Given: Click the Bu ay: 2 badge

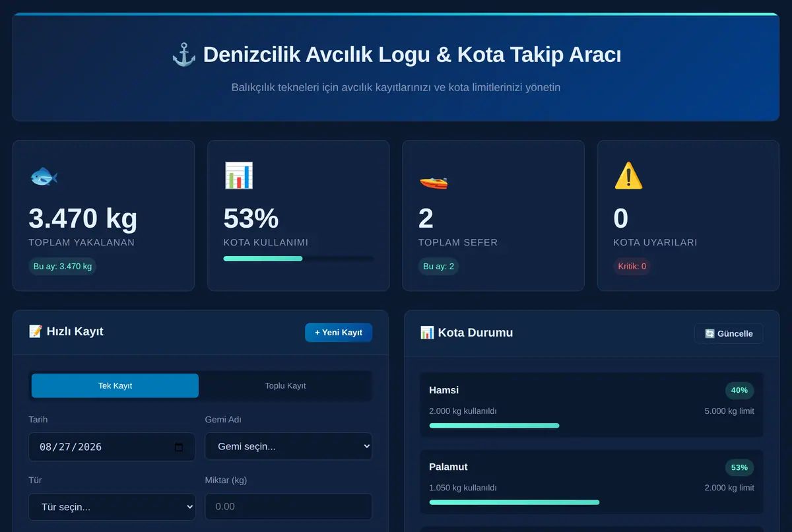Looking at the screenshot, I should [439, 267].
